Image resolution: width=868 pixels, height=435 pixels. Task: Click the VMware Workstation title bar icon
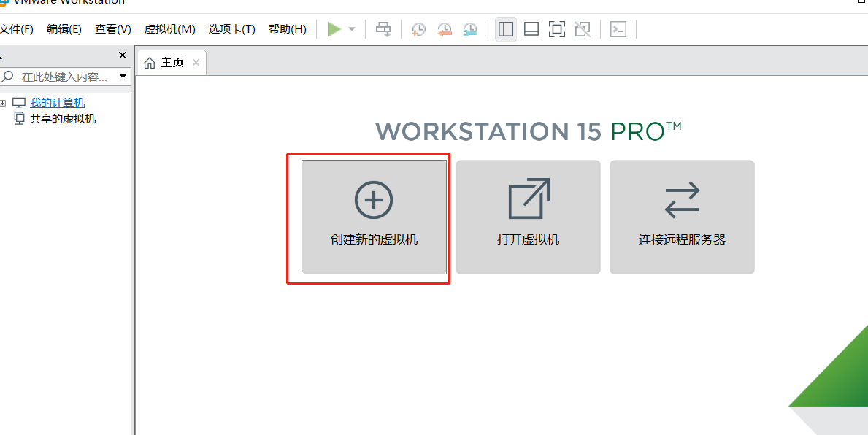(3, 1)
